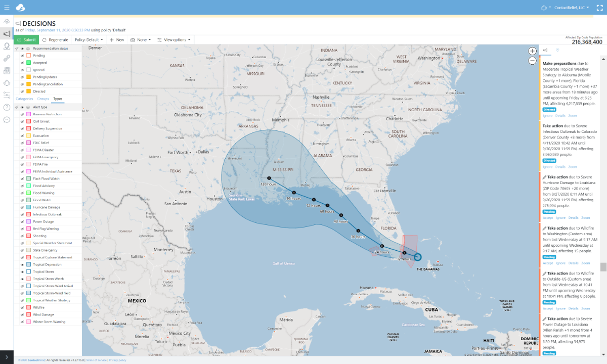Screen dimensions: 607x364
Task: Click the New button in toolbar
Action: click(x=117, y=39)
